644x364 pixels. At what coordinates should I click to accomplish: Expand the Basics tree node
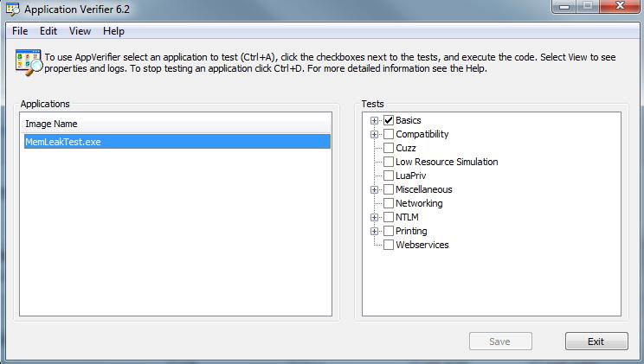375,120
